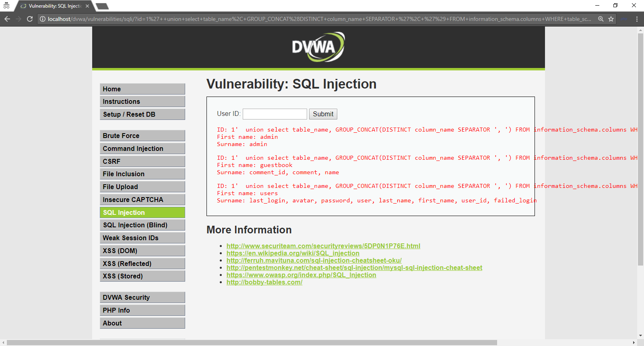Click the 'First name: admin' result line
The height and width of the screenshot is (346, 644).
click(247, 137)
